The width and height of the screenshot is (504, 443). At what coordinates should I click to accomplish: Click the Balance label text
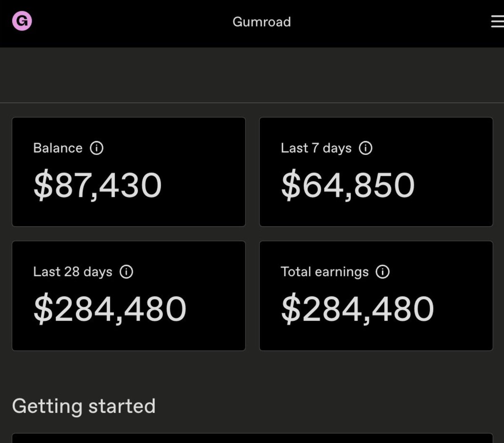pyautogui.click(x=58, y=148)
